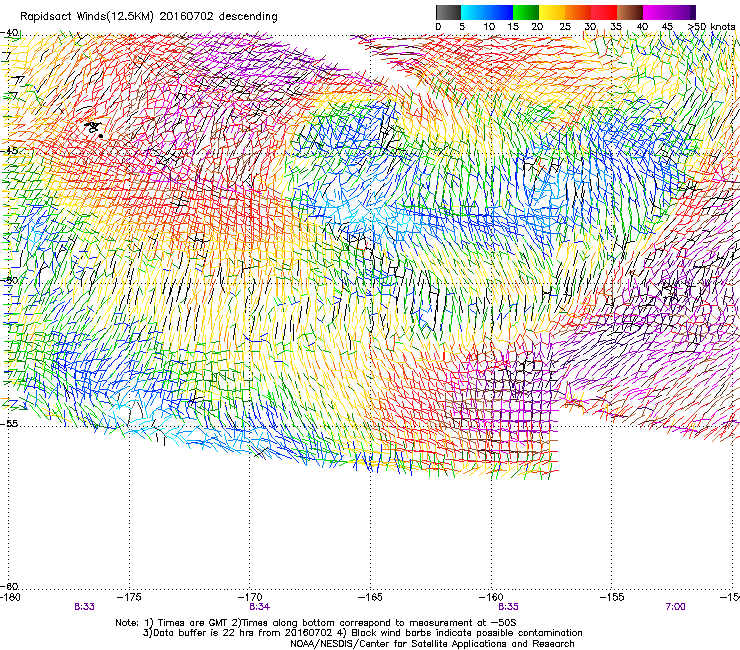Click the Rapidscat Winds title text
Image resolution: width=740 pixels, height=650 pixels.
(149, 17)
